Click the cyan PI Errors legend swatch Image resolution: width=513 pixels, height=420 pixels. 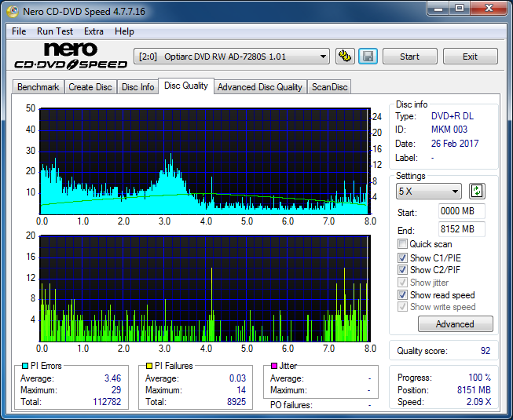coord(25,366)
